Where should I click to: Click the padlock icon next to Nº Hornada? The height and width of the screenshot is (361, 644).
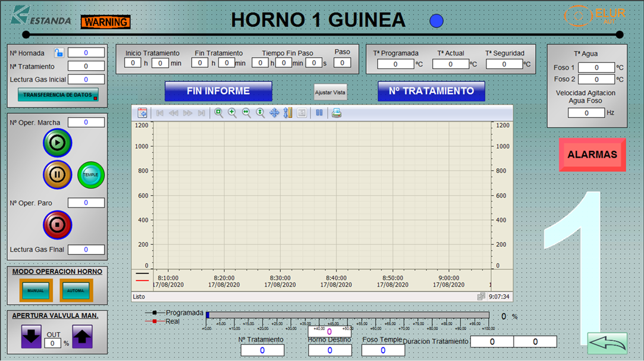point(59,53)
